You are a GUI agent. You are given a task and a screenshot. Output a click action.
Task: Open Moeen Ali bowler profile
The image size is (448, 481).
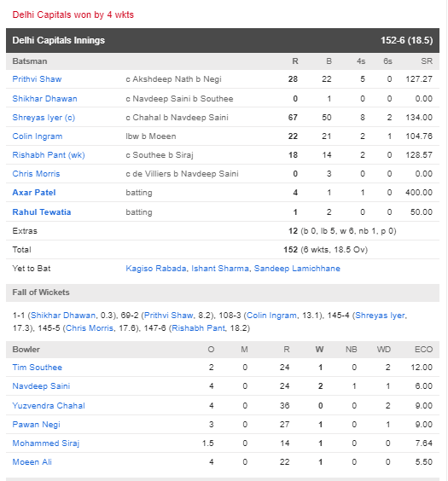point(32,462)
